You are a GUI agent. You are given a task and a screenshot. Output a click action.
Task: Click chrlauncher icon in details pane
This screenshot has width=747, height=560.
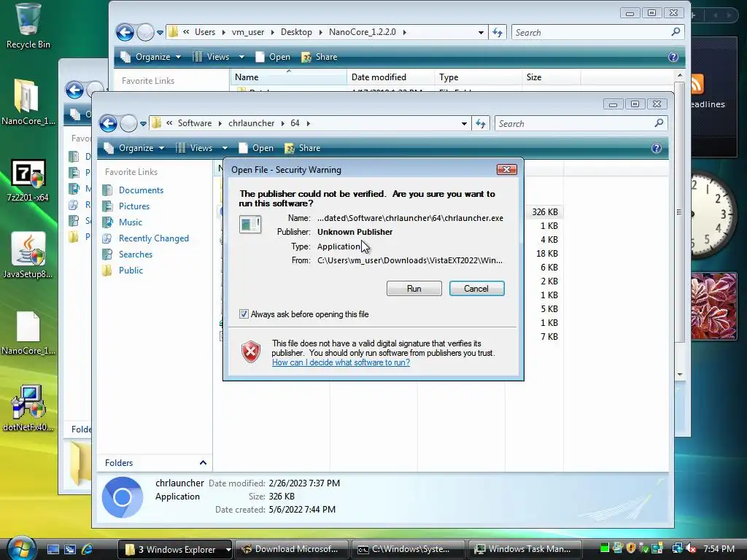[x=123, y=497]
